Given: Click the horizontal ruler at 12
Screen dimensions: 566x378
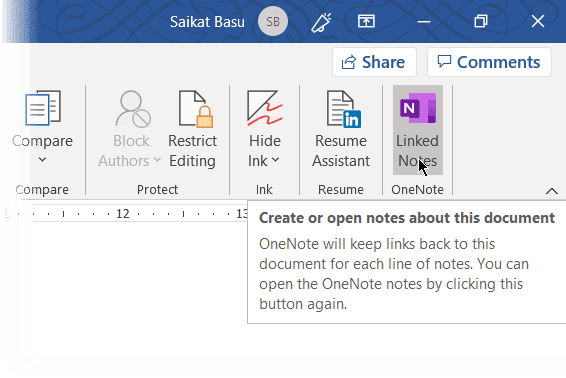Looking at the screenshot, I should [123, 214].
